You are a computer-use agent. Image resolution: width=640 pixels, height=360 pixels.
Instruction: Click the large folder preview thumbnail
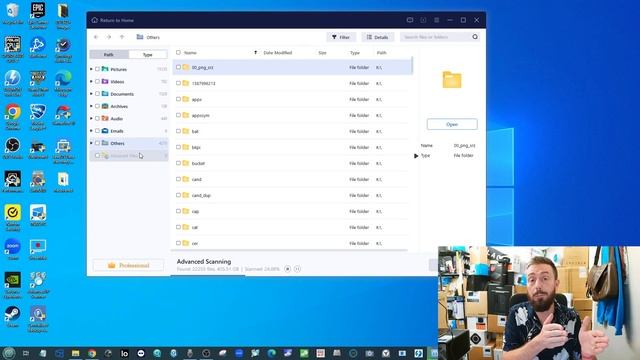[x=452, y=80]
